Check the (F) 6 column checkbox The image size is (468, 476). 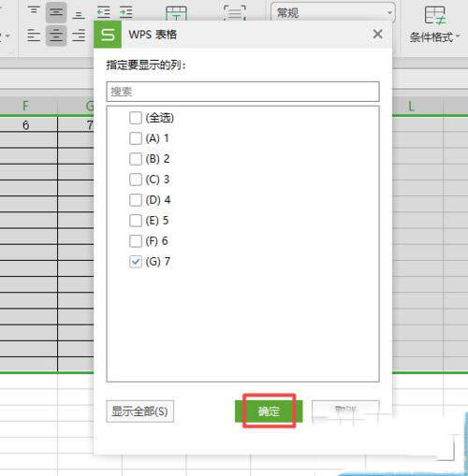click(x=136, y=241)
